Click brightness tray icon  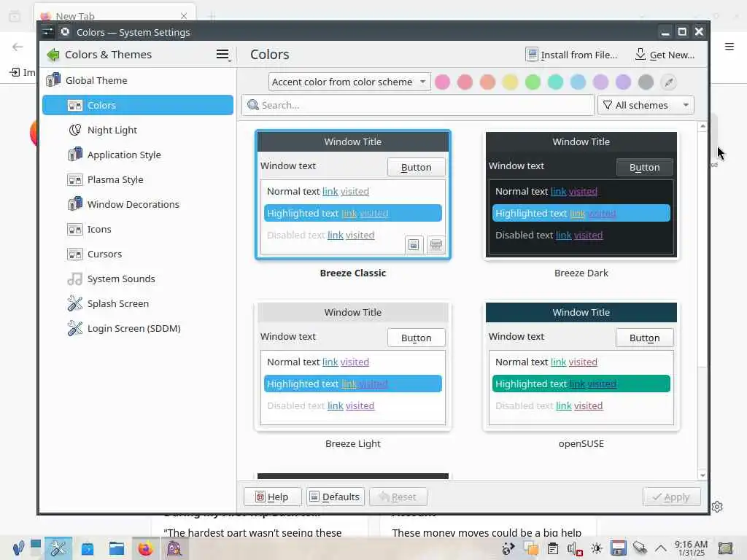597,548
